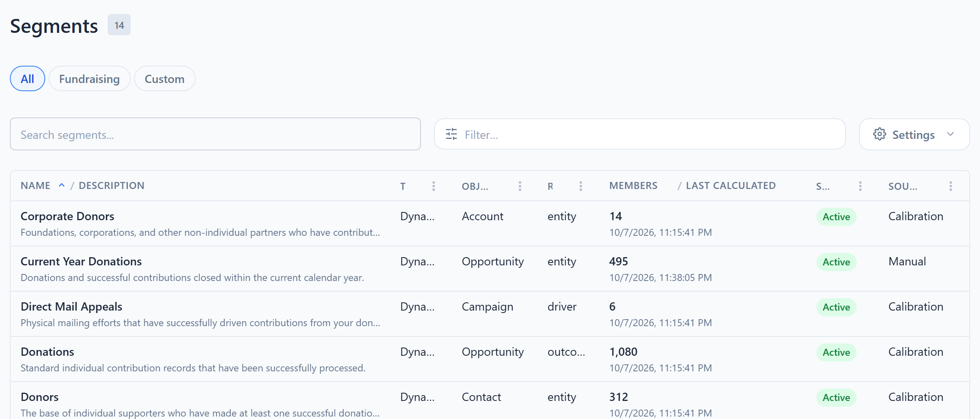This screenshot has width=980, height=419.
Task: Click Active badge in Donations row
Action: [836, 352]
